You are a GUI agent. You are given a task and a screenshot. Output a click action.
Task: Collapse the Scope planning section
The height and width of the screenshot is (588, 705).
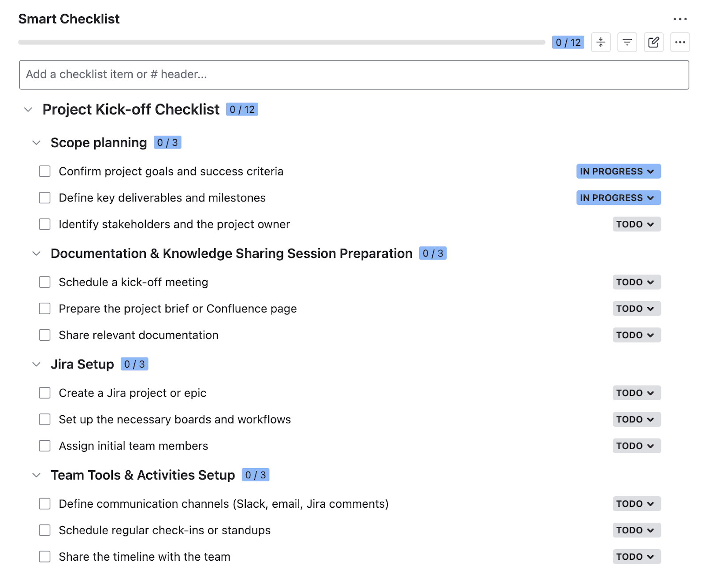[36, 142]
